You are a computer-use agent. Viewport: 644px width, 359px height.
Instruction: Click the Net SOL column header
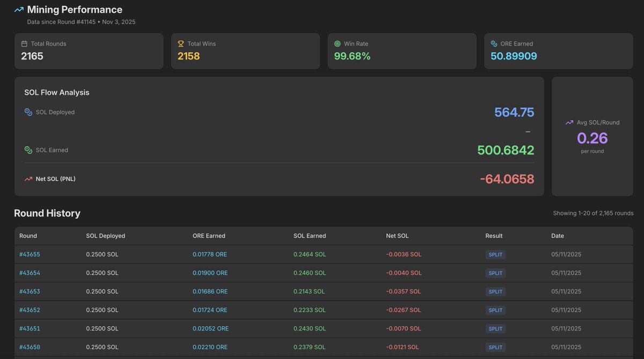397,236
